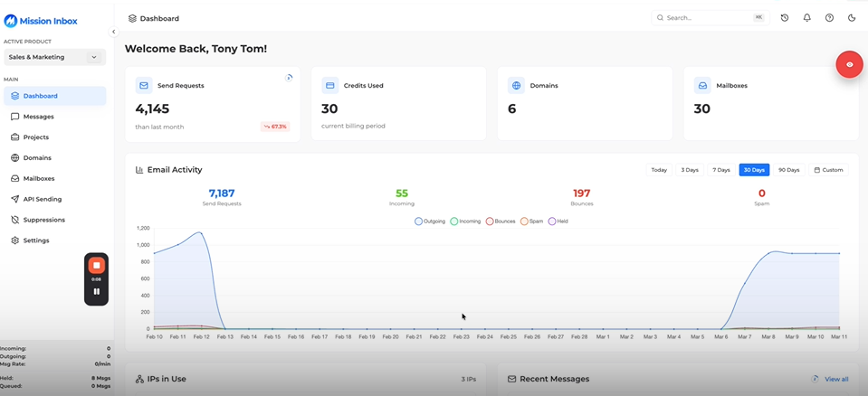This screenshot has height=396, width=868.
Task: Open Mailboxes from the sidebar
Action: (x=55, y=179)
